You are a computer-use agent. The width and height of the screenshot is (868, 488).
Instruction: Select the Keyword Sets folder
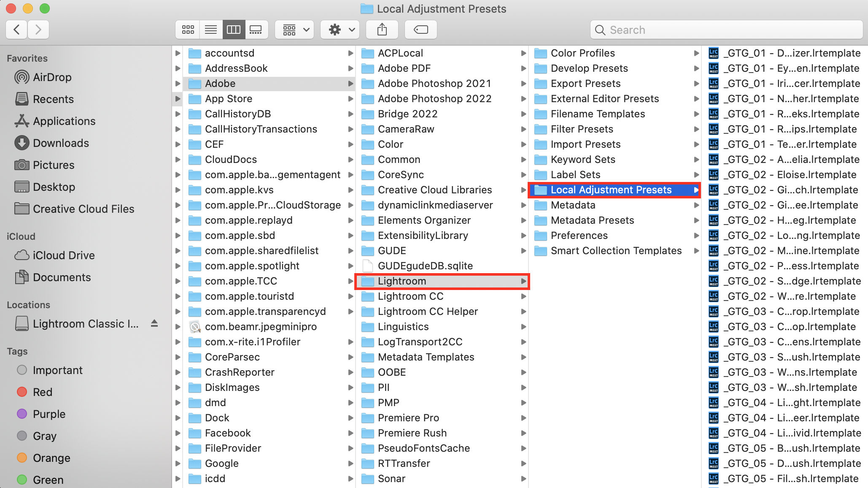(615, 160)
